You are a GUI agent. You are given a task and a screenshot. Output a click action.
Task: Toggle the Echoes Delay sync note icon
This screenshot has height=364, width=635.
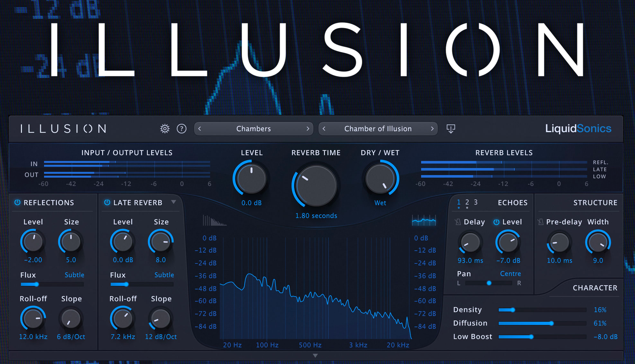click(x=458, y=222)
